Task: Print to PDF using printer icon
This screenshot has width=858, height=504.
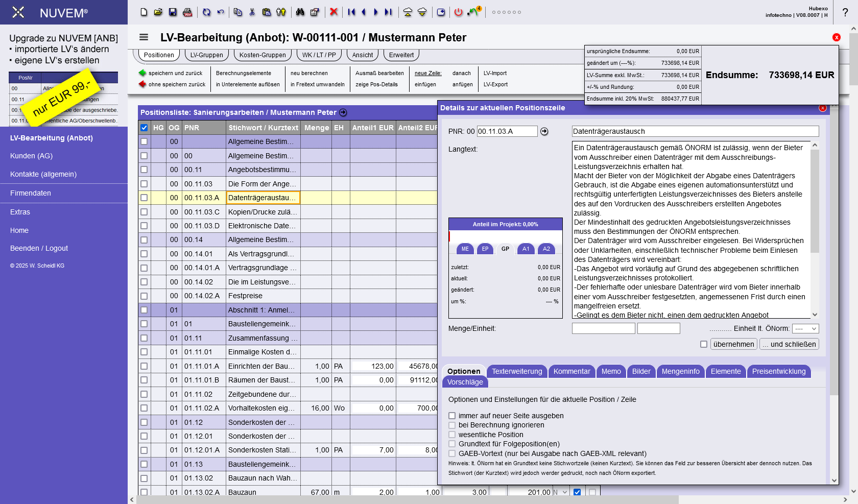Action: 187,12
